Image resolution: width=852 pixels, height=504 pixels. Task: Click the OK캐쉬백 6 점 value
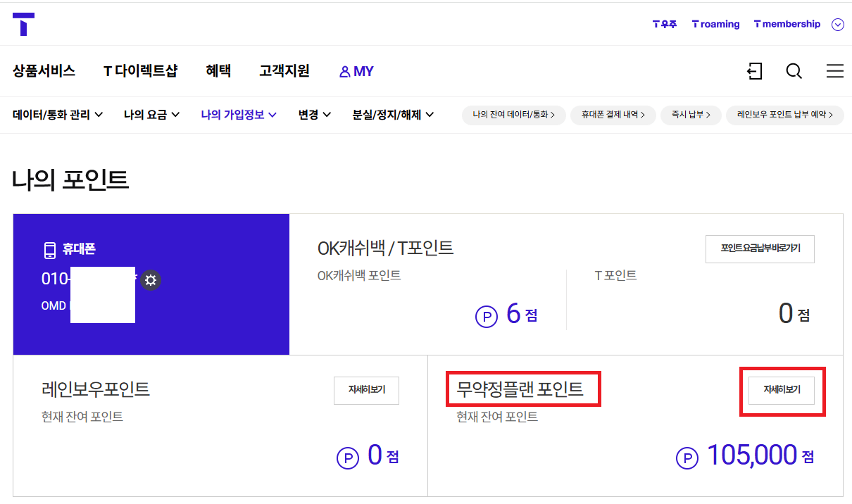[522, 314]
